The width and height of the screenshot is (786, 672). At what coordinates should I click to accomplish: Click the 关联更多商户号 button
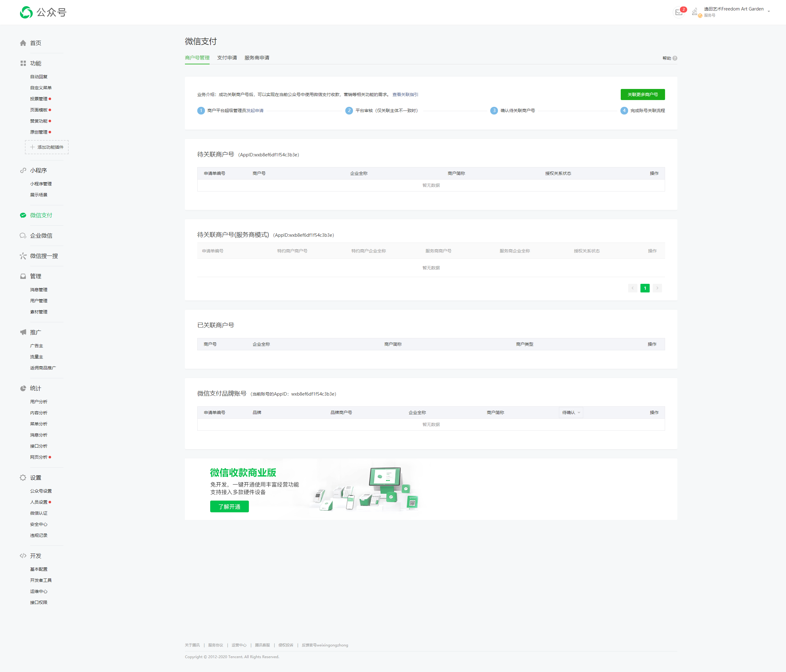coord(643,95)
